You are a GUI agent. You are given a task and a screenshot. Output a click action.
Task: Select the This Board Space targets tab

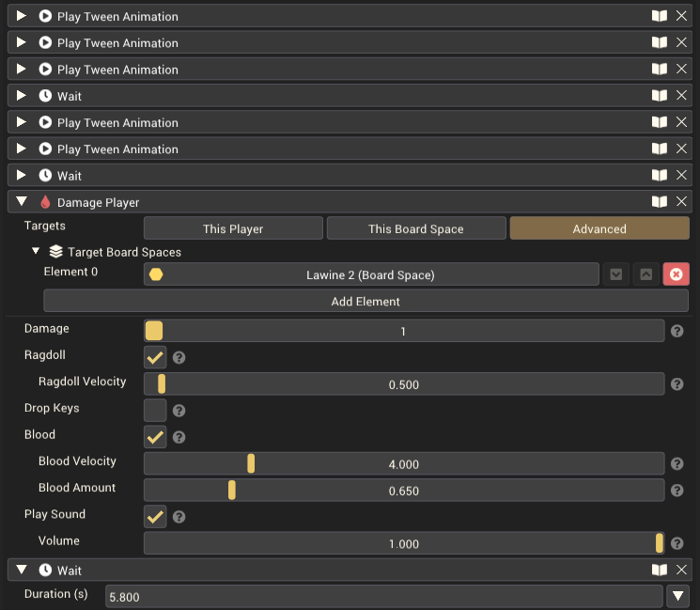tap(416, 228)
